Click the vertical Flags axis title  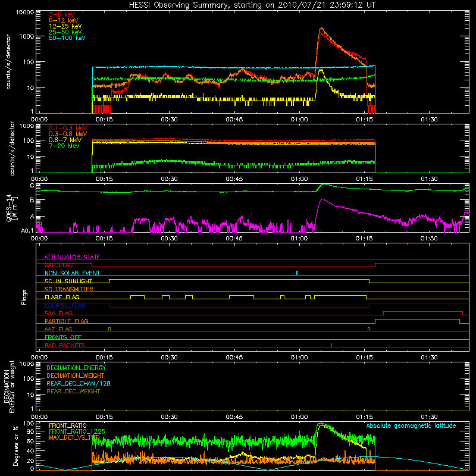(x=24, y=297)
